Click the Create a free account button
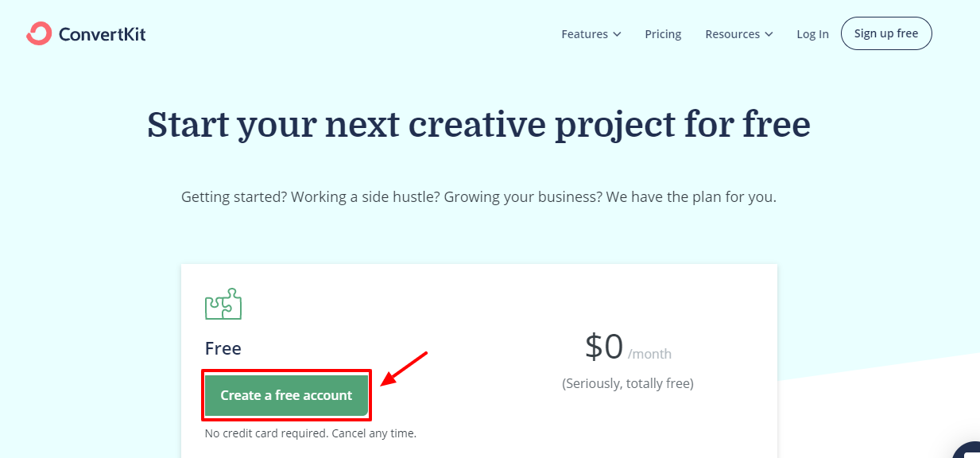This screenshot has height=458, width=980. (x=286, y=395)
